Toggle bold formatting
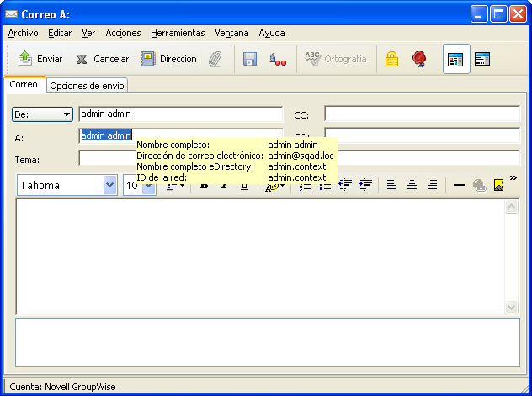Screen dimensions: 532x396 pyautogui.click(x=204, y=185)
